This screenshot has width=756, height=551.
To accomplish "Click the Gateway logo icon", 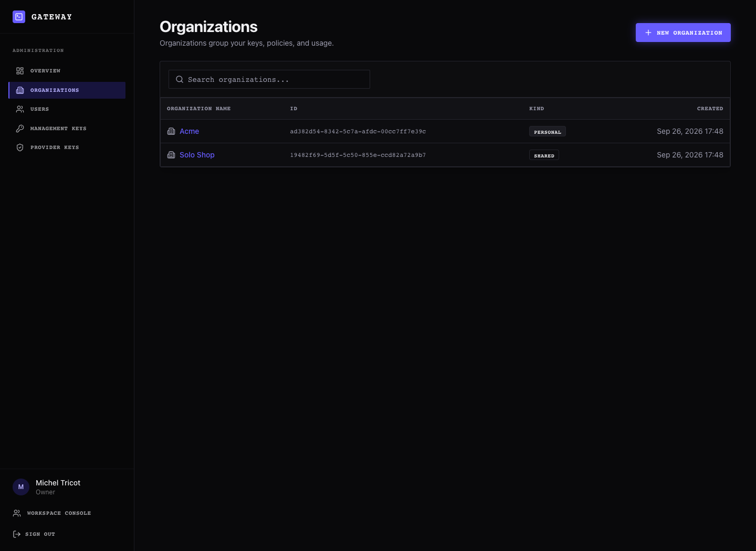I will (x=19, y=17).
